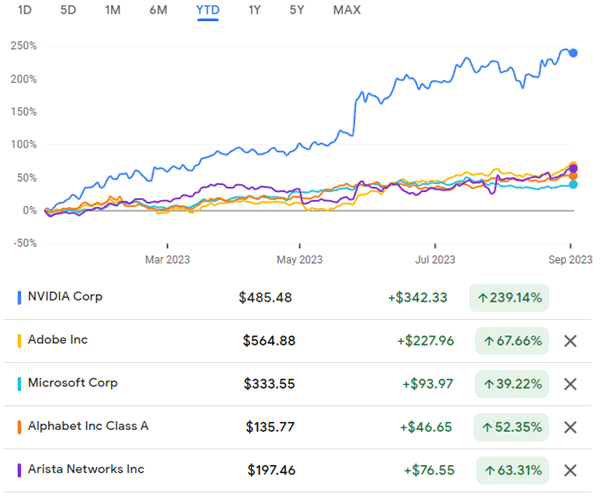
Task: Switch chart to the 1Y range
Action: coord(254,10)
